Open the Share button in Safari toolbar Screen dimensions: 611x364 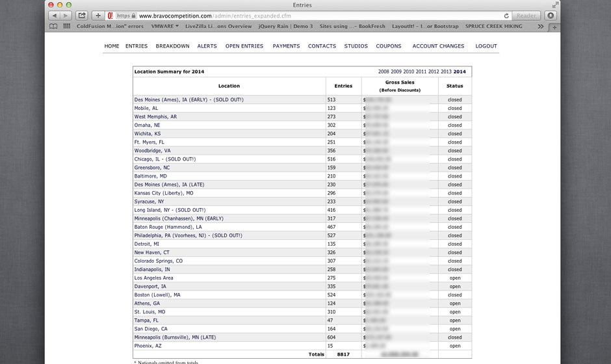[81, 16]
